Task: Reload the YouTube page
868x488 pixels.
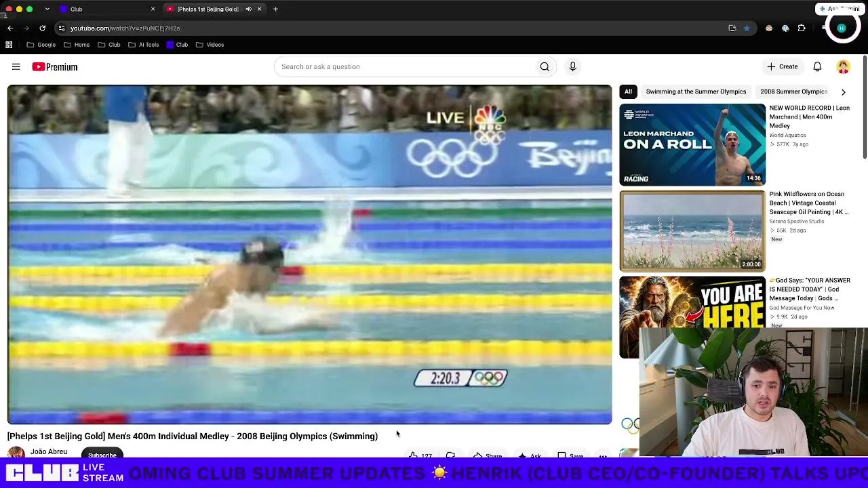Action: click(x=42, y=28)
